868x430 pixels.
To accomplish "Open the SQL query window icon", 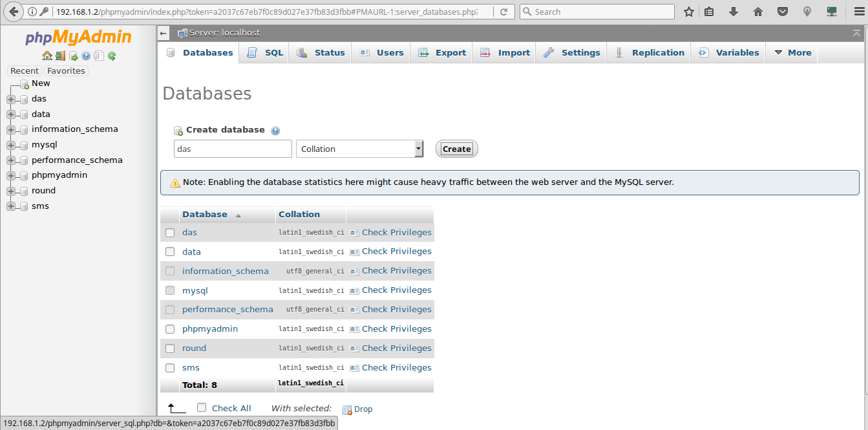I will pyautogui.click(x=73, y=56).
